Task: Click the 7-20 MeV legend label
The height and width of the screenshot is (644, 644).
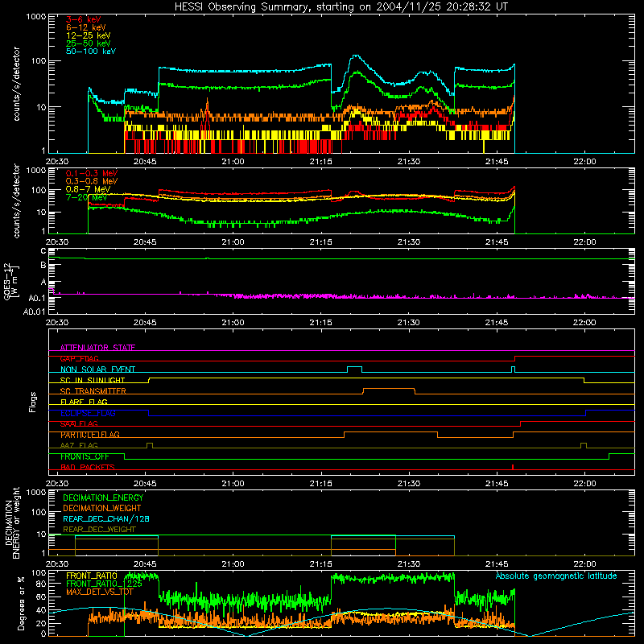Action: [86, 197]
